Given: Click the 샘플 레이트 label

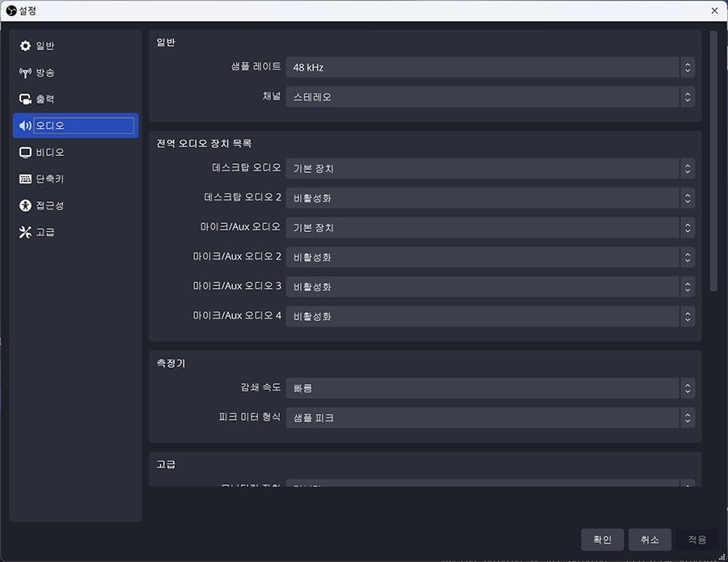Looking at the screenshot, I should click(256, 66).
